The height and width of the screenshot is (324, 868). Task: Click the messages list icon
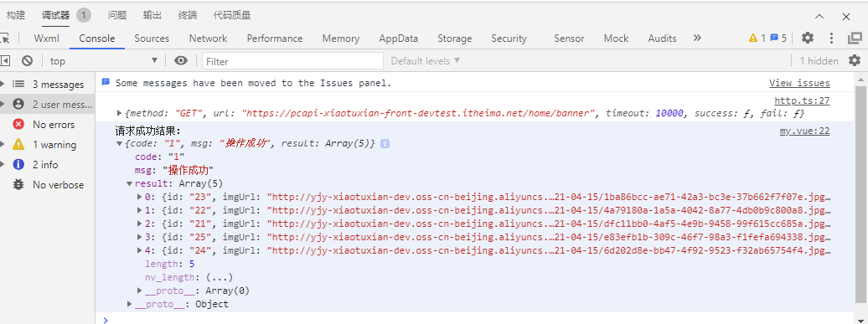(x=18, y=84)
